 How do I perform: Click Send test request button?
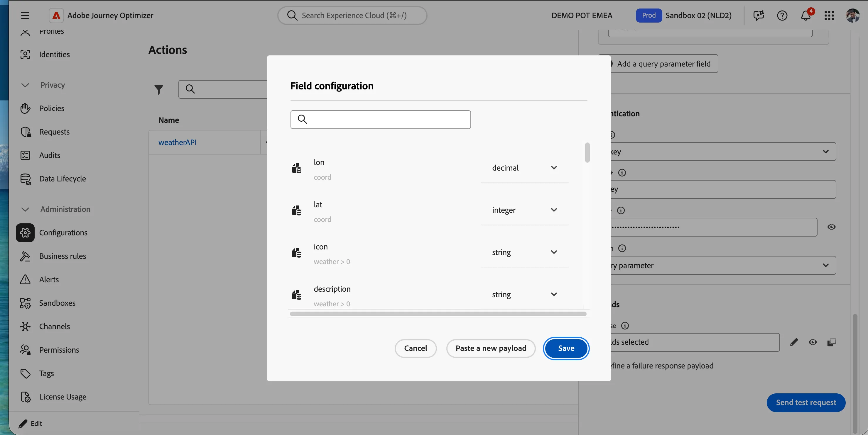(806, 403)
